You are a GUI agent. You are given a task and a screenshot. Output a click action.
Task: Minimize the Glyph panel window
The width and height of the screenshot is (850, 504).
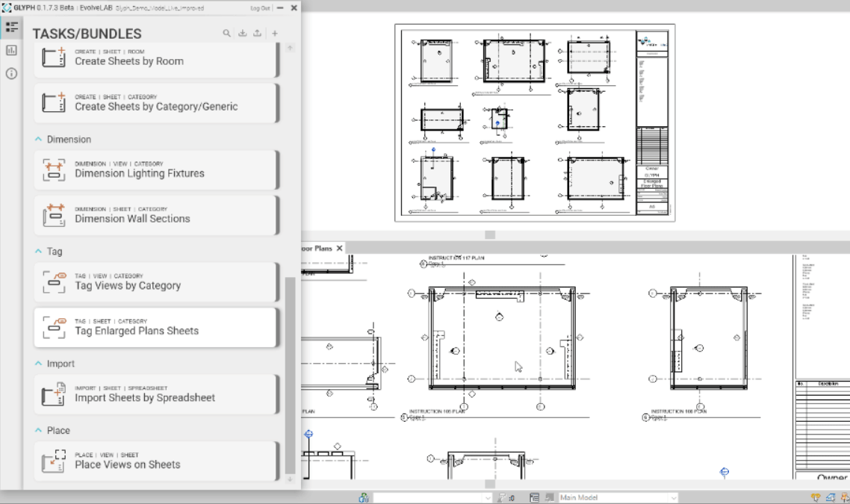click(280, 7)
